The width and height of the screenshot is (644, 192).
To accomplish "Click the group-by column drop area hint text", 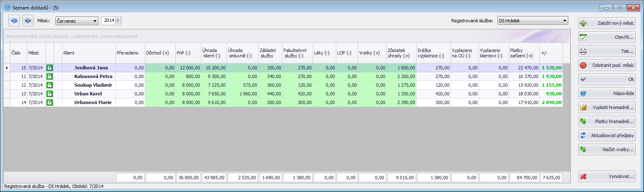I will 71,36.
